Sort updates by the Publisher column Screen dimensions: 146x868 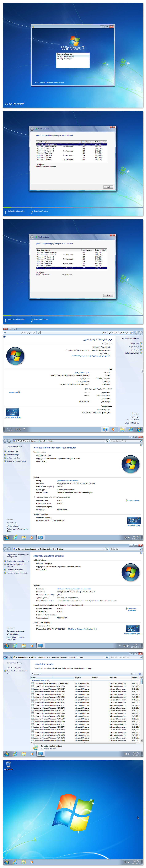(x=113, y=678)
